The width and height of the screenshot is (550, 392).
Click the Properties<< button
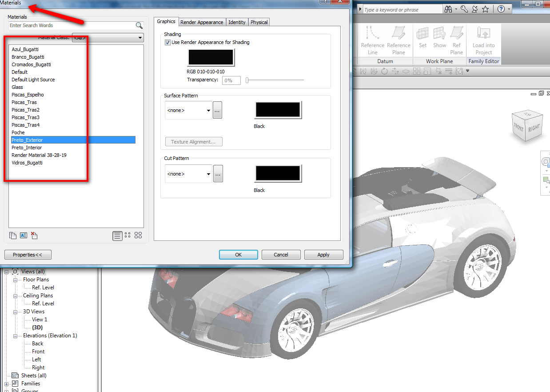coord(28,255)
